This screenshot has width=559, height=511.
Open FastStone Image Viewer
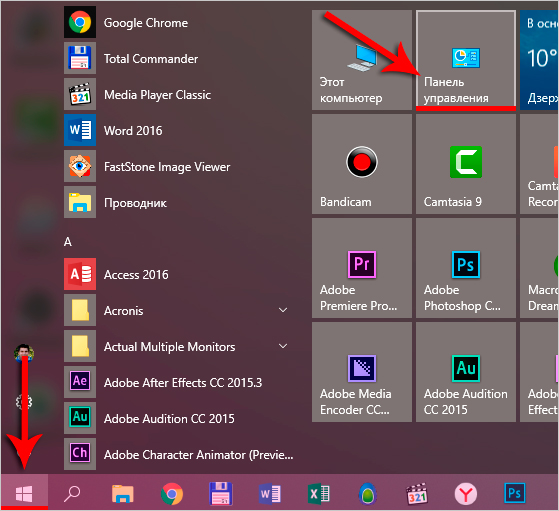tap(178, 166)
